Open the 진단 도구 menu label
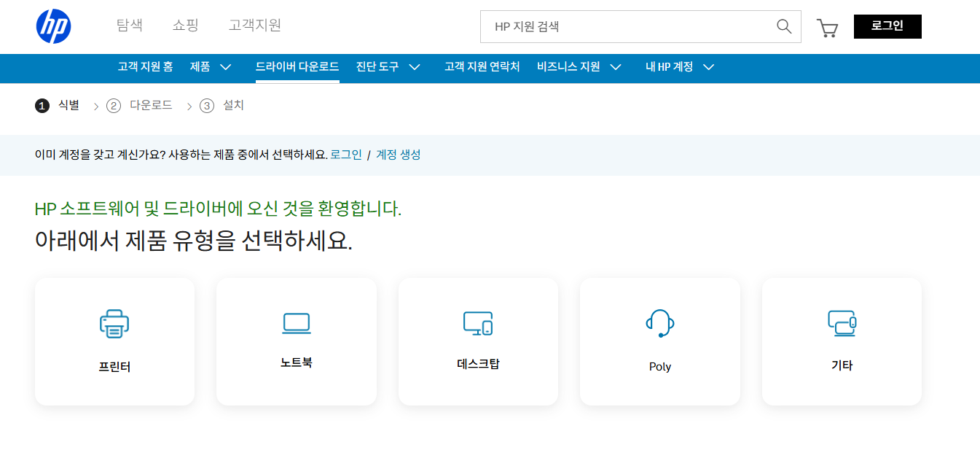 [377, 66]
